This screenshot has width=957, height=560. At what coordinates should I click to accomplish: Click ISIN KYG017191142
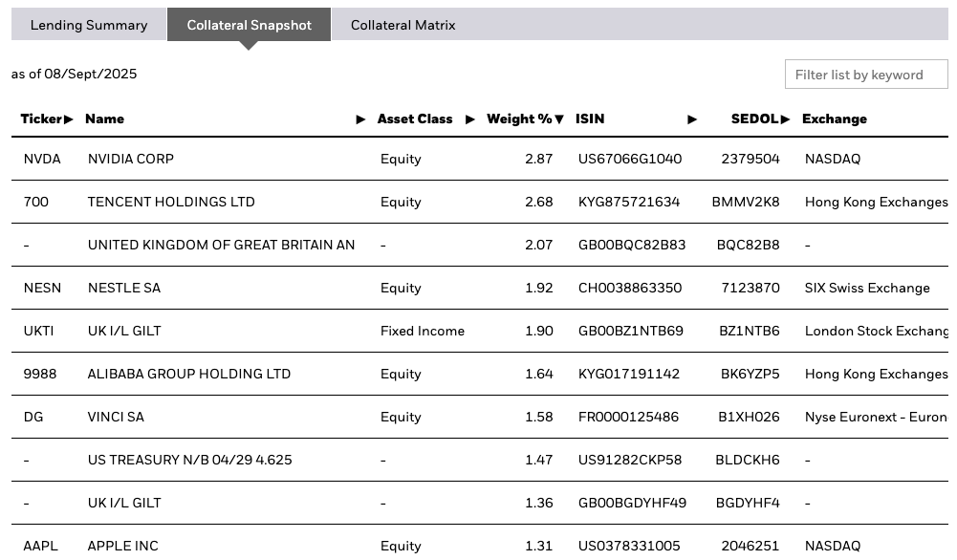click(x=629, y=374)
